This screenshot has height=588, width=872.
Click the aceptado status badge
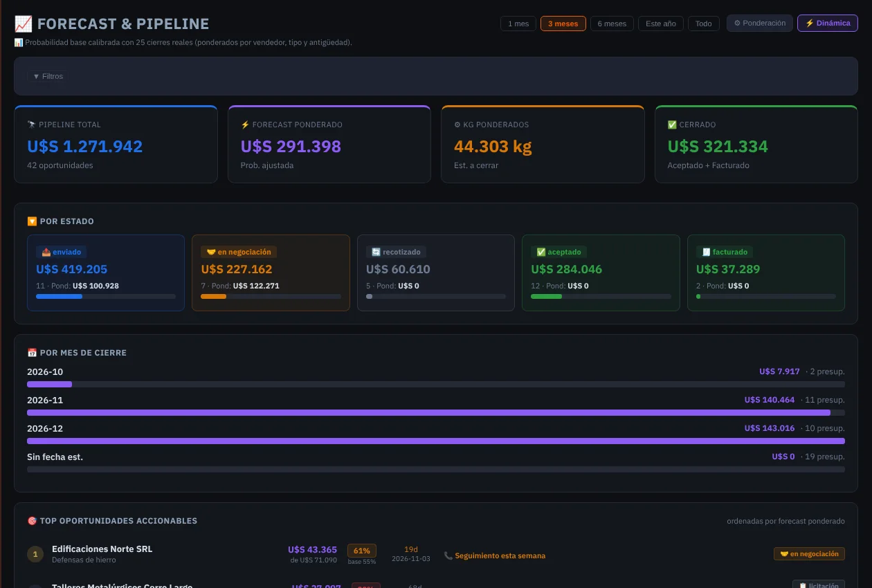tap(558, 252)
